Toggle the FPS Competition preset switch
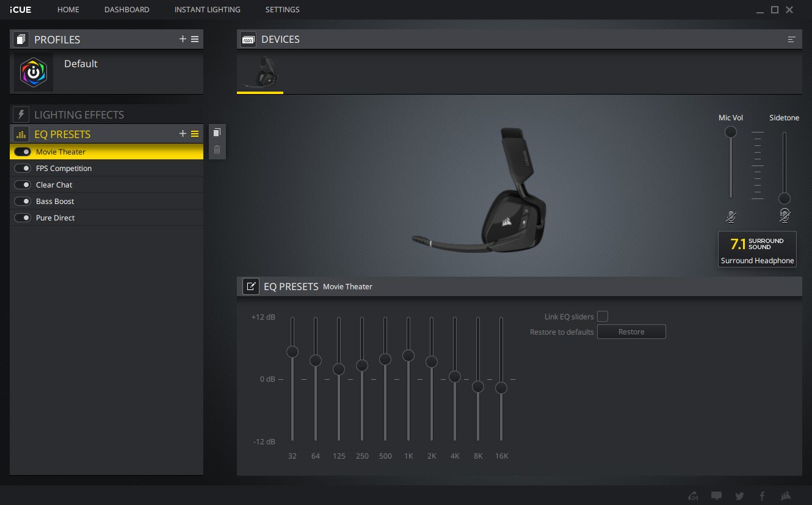The width and height of the screenshot is (812, 505). (x=23, y=168)
